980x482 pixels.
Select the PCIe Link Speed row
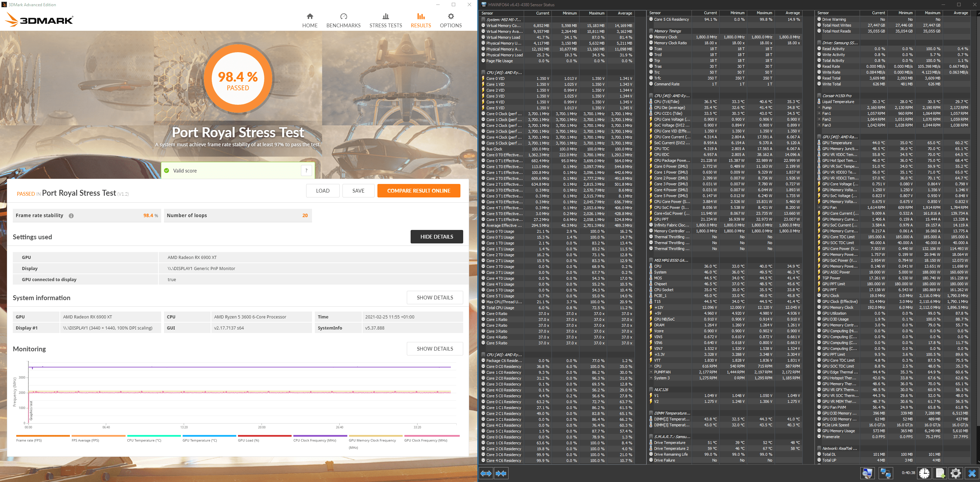point(893,425)
